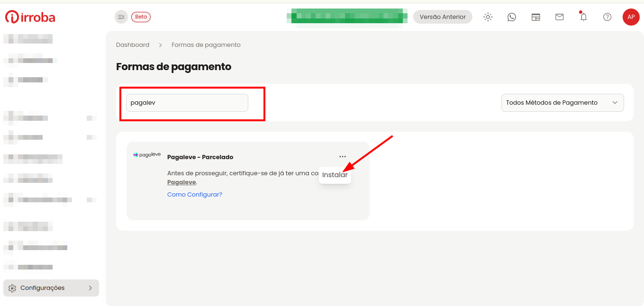Open the notifications bell
Viewport: 644px width, 306px height.
583,17
